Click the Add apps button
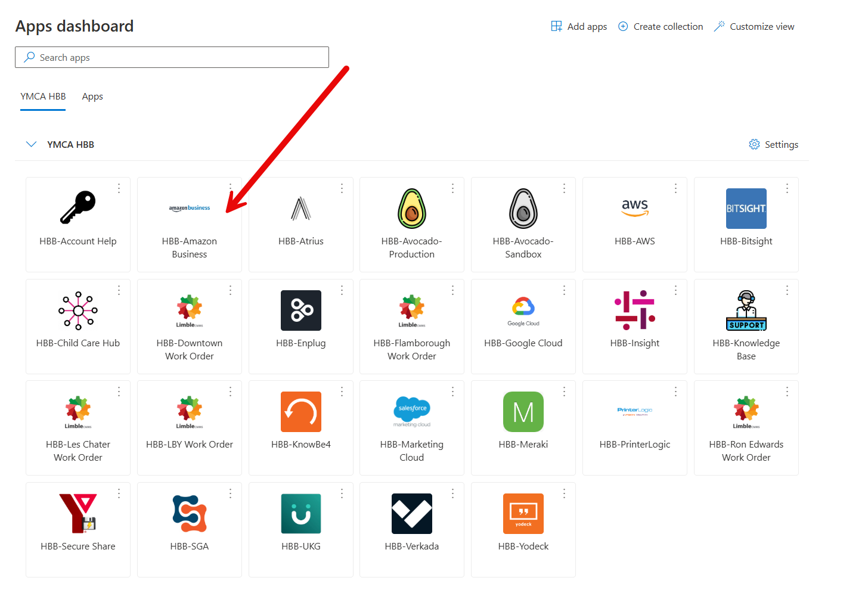Image resolution: width=868 pixels, height=590 pixels. [579, 26]
